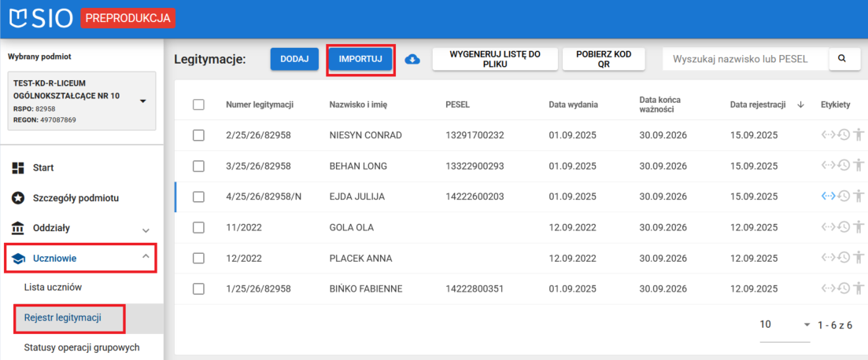Image resolution: width=868 pixels, height=360 pixels.
Task: Click the person icon in BEHAN LONG row
Action: (x=858, y=166)
